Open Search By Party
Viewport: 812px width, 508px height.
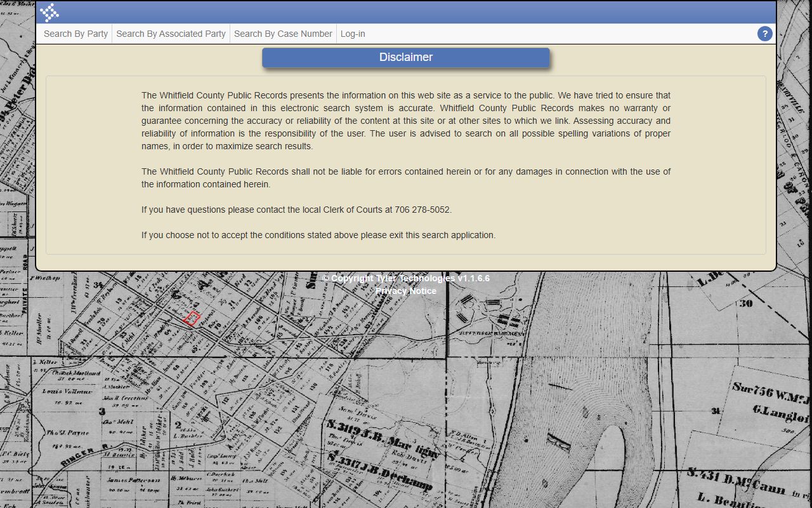[x=75, y=34]
